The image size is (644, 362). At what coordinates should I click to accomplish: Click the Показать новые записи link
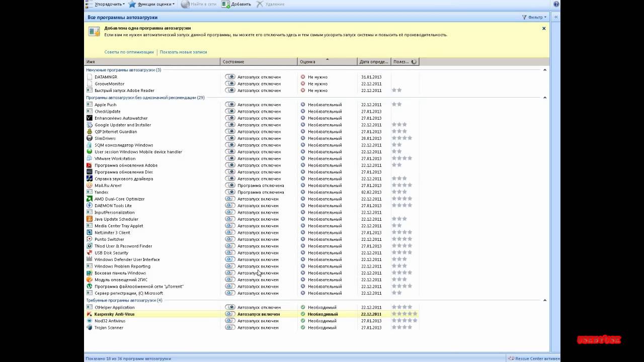click(x=183, y=52)
